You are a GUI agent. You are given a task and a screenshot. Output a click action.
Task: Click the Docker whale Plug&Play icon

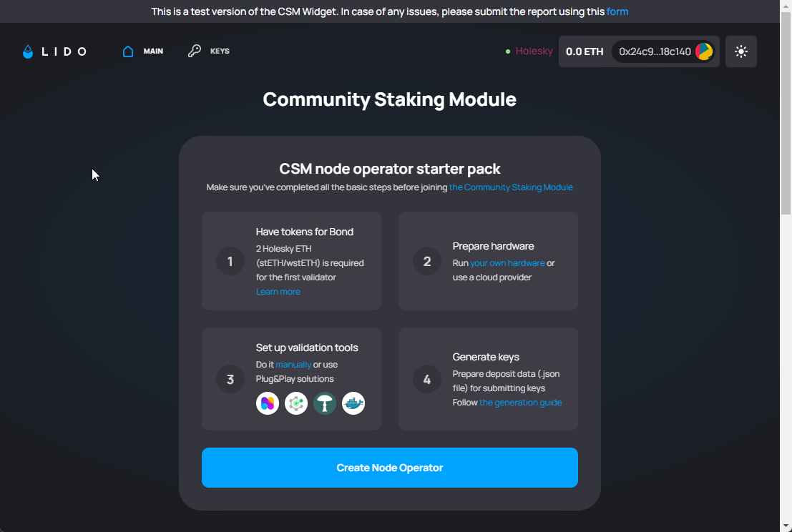coord(353,403)
